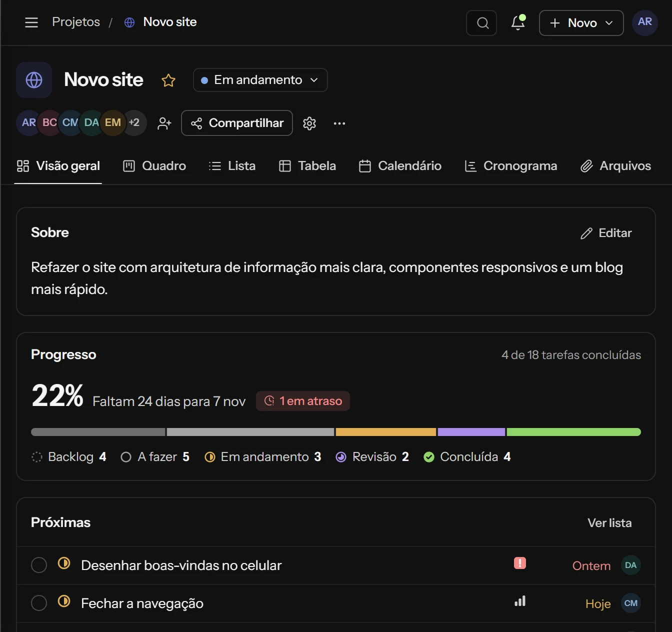Screen dimensions: 672x632
Task: Open the notifications bell
Action: click(x=518, y=22)
